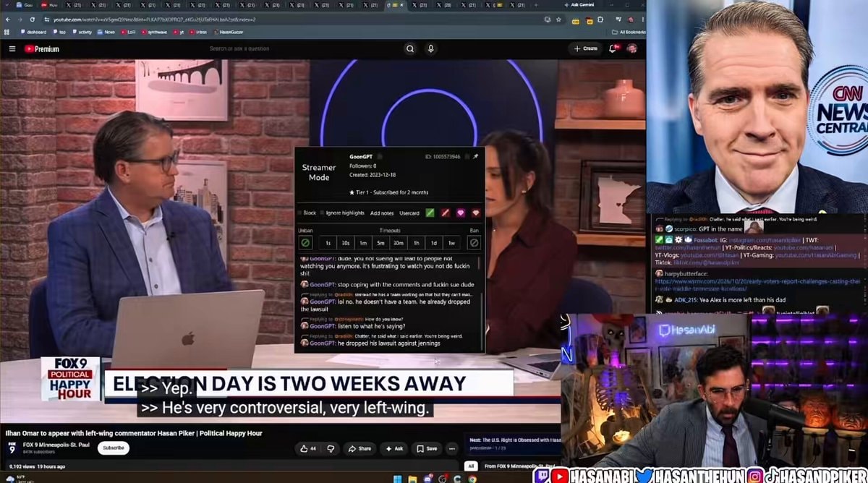
Task: Timeout GoonGPT for 1d
Action: click(433, 243)
